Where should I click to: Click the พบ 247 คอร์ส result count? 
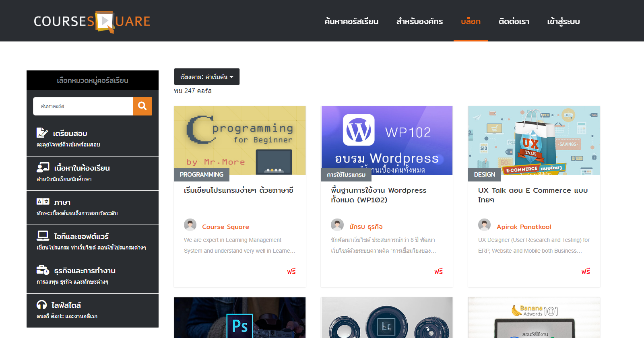coord(193,91)
